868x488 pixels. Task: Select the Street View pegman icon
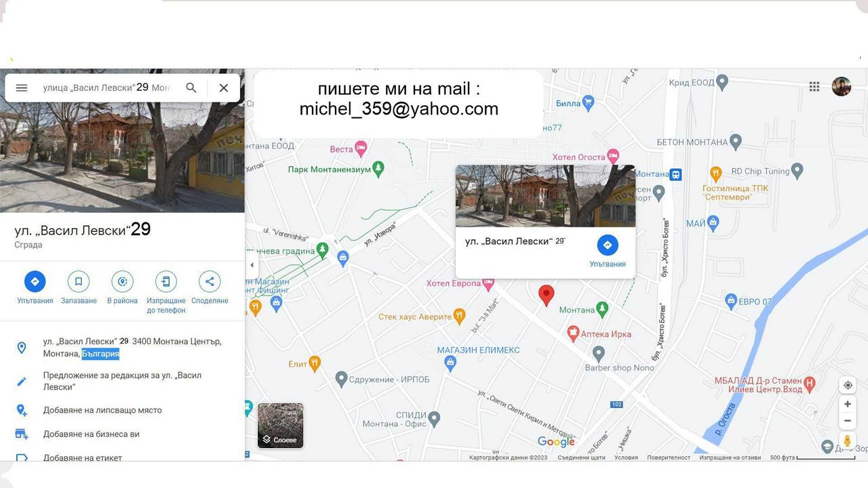(847, 441)
